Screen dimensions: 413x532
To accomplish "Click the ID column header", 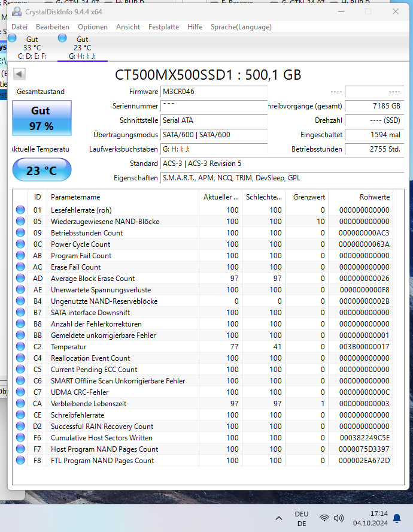I will click(x=37, y=197).
